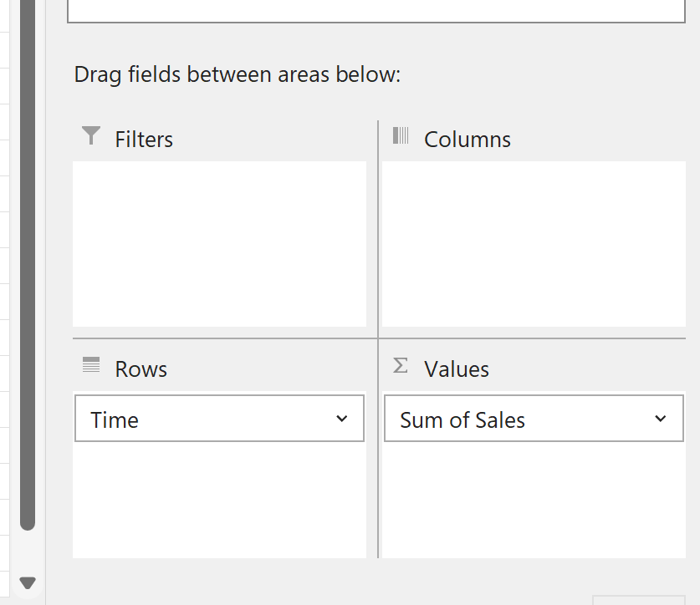
Task: Click the Columns area icon
Action: (x=401, y=135)
